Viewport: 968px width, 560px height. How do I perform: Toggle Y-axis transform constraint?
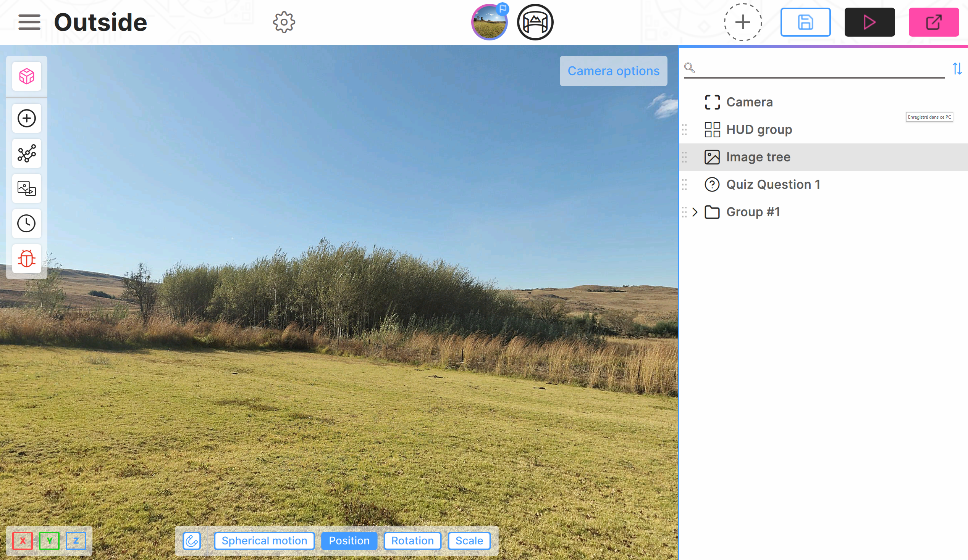49,541
